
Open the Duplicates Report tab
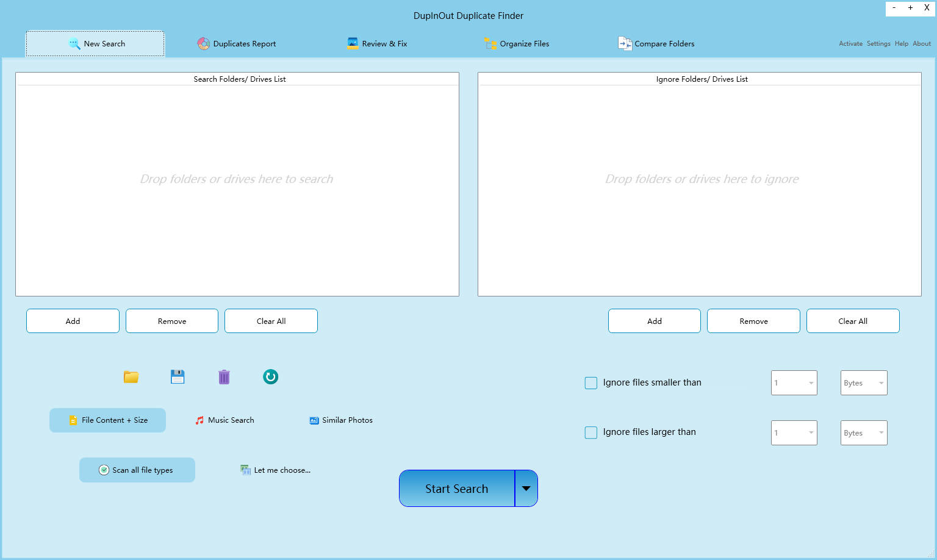click(237, 44)
